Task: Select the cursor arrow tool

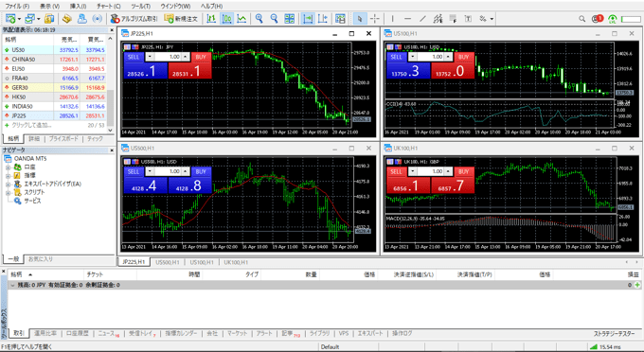Action: coord(360,19)
